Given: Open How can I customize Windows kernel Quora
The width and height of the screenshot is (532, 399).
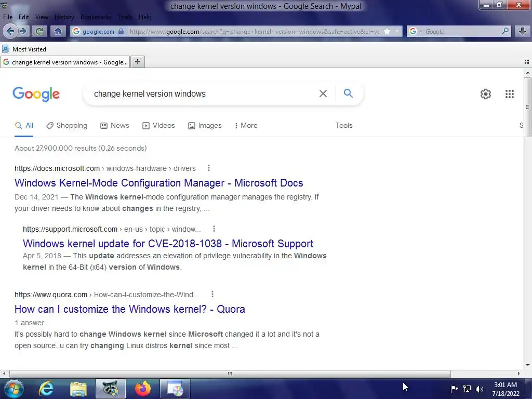Looking at the screenshot, I should 129,309.
